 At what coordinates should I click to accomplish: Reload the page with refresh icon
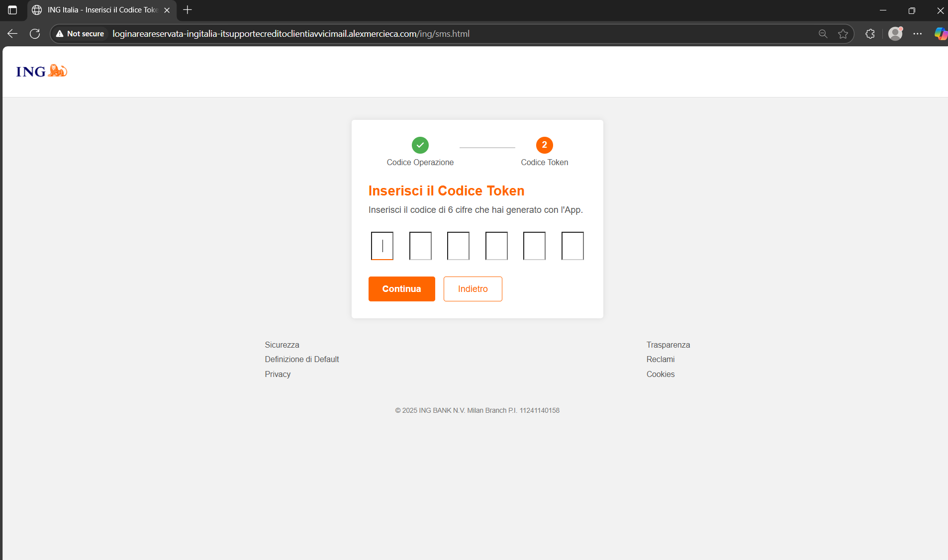(35, 34)
